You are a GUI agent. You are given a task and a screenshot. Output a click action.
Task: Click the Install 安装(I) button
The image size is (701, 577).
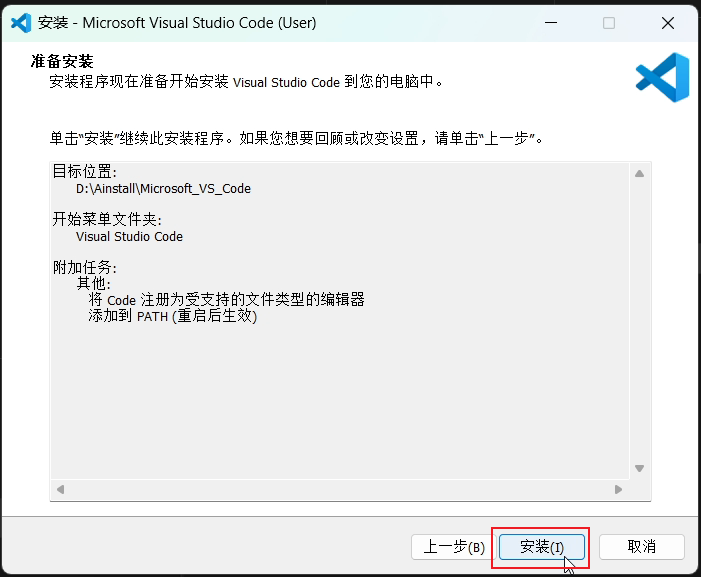[541, 547]
